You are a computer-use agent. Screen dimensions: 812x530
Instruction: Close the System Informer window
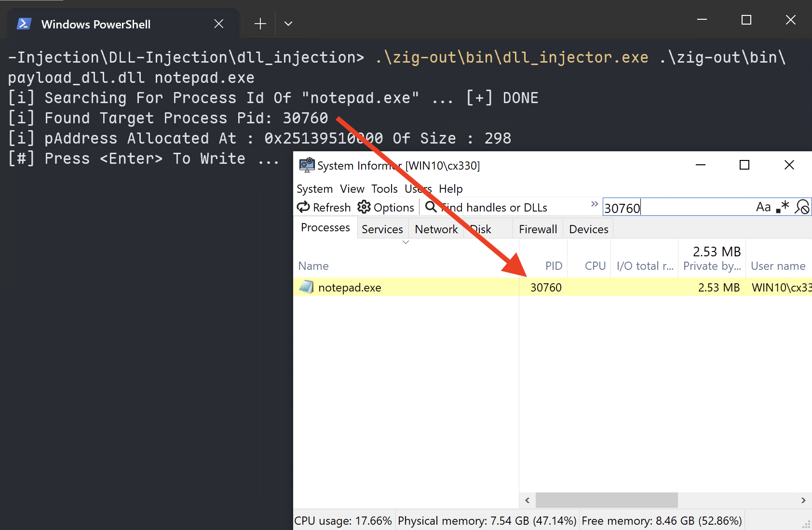click(x=789, y=165)
